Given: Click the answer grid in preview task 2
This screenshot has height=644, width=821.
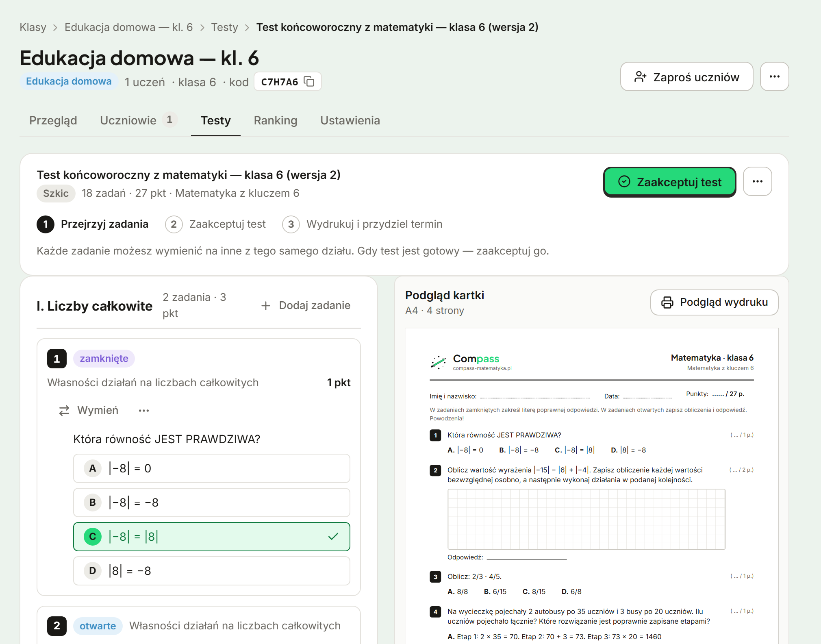Looking at the screenshot, I should tap(586, 519).
